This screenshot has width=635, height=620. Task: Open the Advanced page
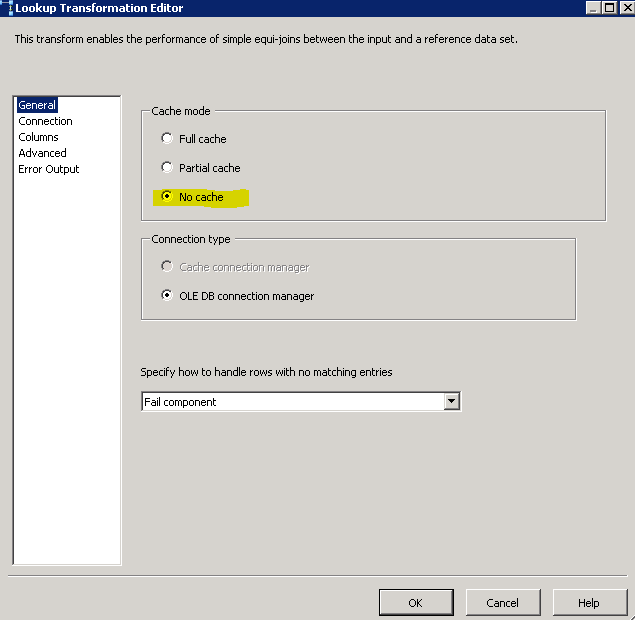[42, 153]
